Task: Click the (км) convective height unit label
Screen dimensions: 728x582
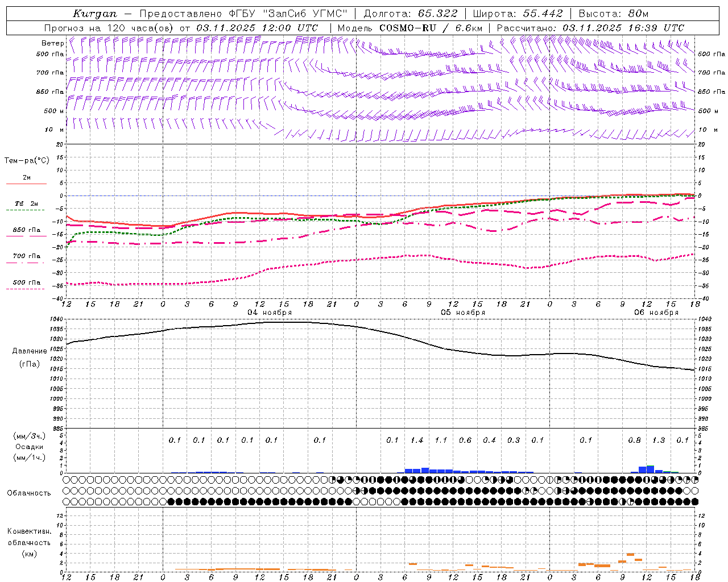Action: point(29,554)
